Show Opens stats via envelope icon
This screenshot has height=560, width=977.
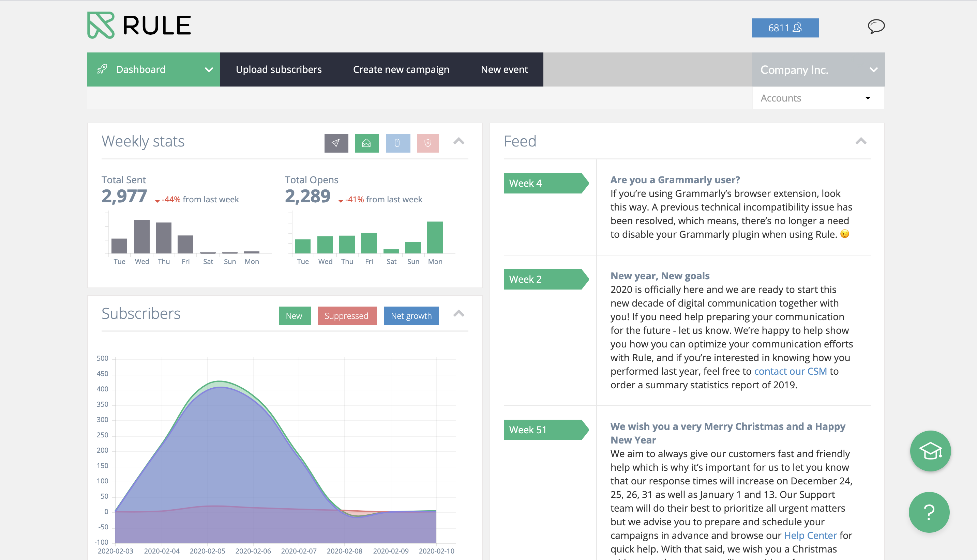tap(367, 143)
